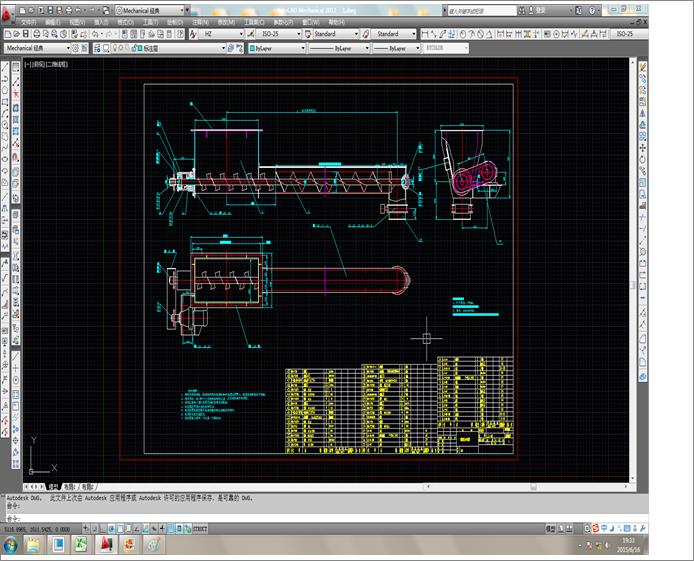This screenshot has width=694, height=561.
Task: Open the ByLayer color control dropdown
Action: pyautogui.click(x=273, y=47)
